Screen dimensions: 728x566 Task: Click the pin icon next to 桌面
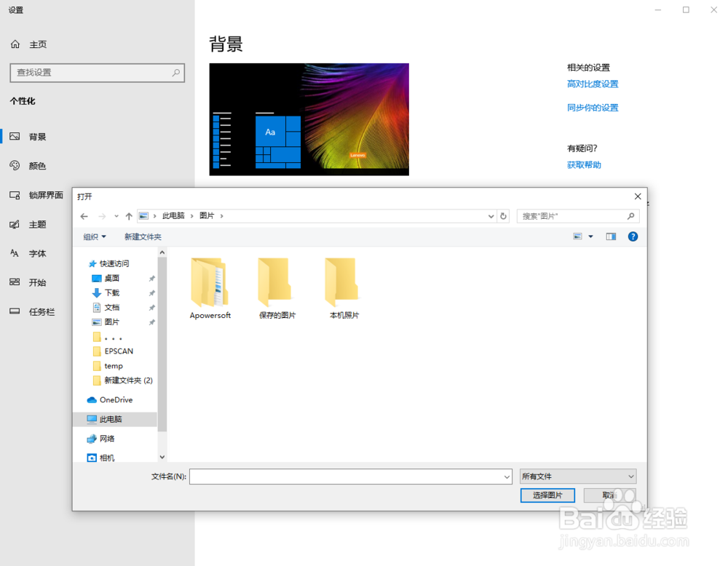[152, 279]
